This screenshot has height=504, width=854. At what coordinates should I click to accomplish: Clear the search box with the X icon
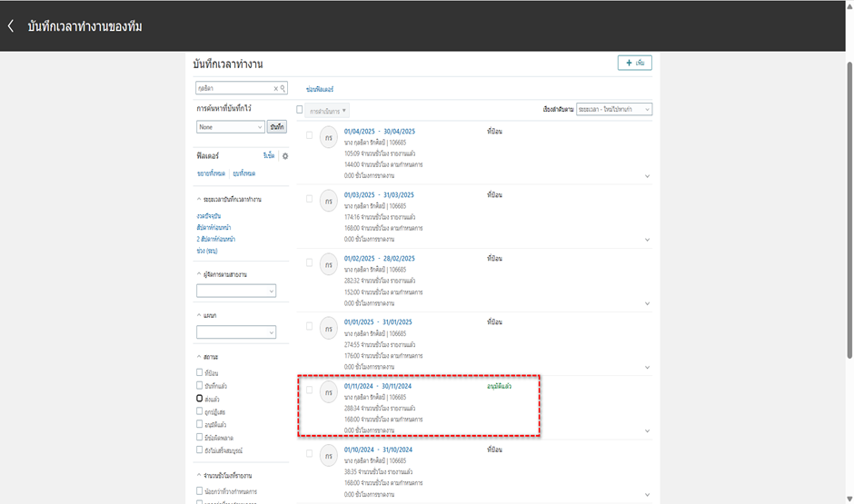[276, 88]
